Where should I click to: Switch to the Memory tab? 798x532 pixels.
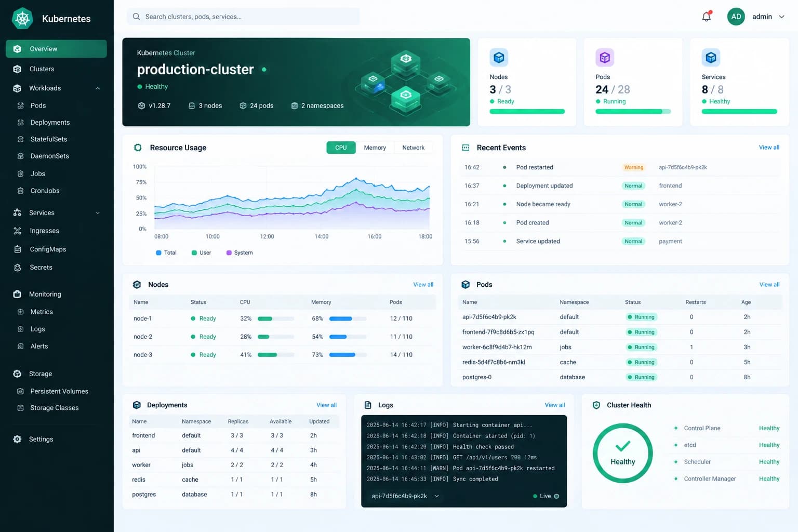(x=375, y=148)
